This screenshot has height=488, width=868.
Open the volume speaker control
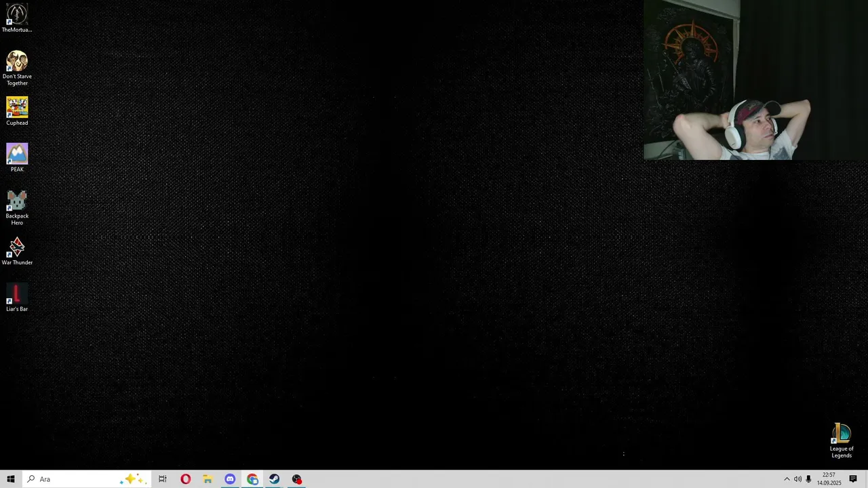point(797,479)
